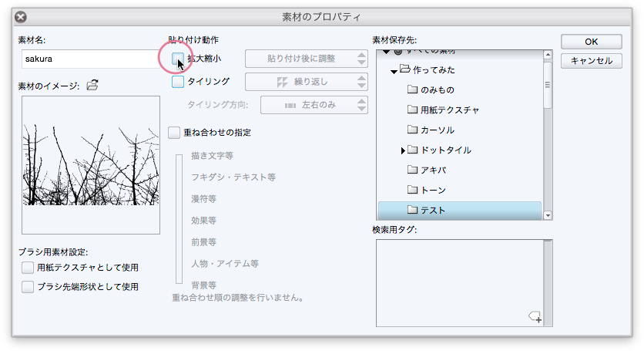The image size is (644, 351).
Task: Click the 検索用タグ tag list area
Action: [x=460, y=283]
